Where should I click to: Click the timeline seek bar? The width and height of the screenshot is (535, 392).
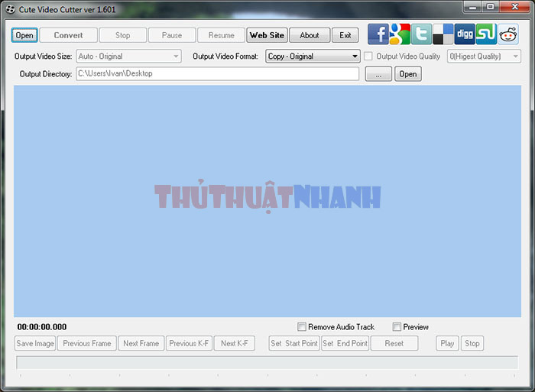267,363
